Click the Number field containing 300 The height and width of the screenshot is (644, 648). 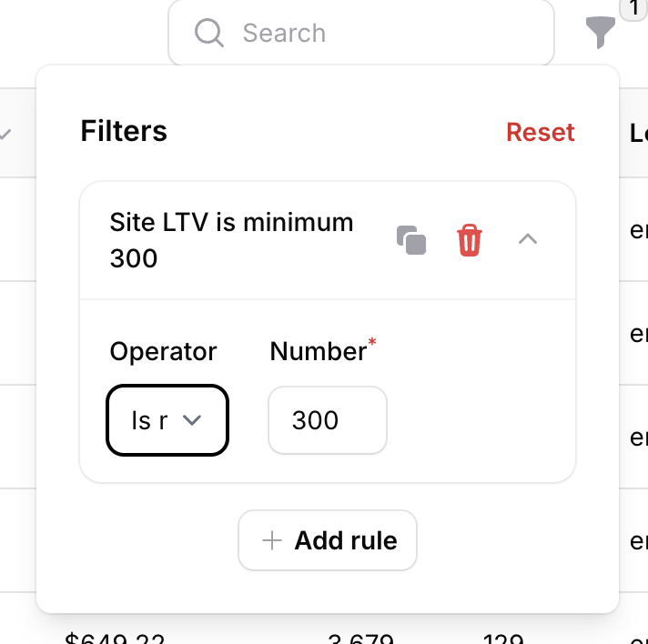tap(327, 420)
